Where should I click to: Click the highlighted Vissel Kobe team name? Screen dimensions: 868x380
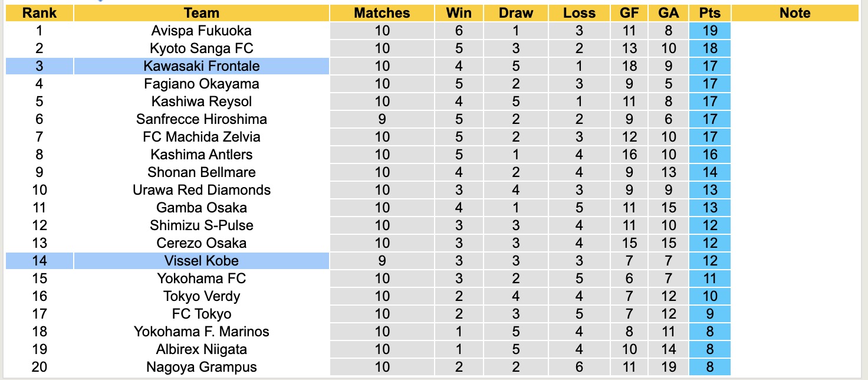(201, 261)
